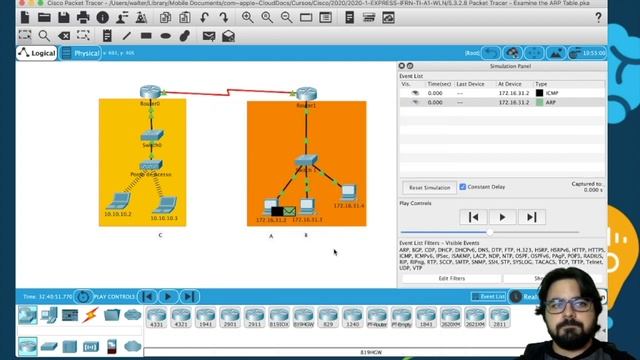640x360 pixels.
Task: Open the End Devices category
Action: coord(49,315)
